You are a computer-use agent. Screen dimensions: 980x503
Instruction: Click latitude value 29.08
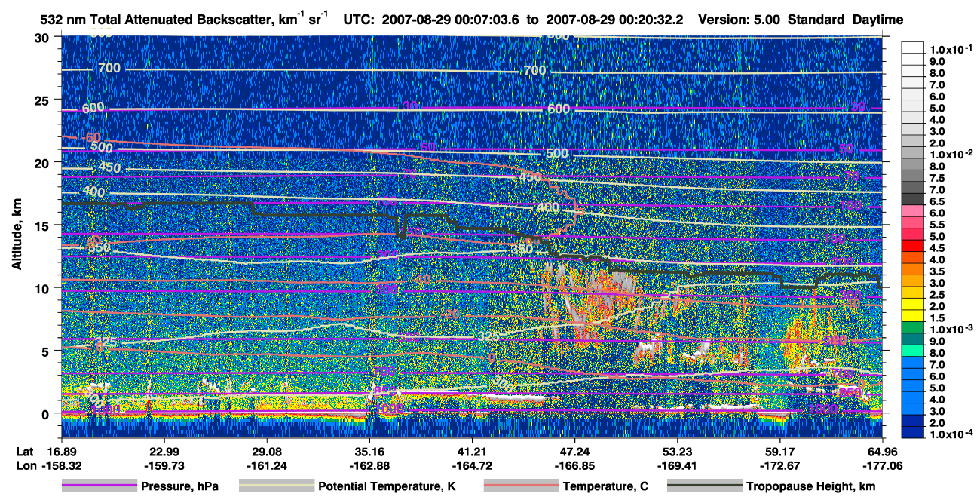(x=266, y=451)
